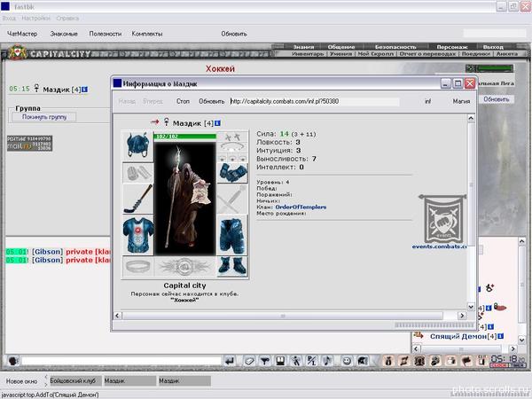Screen dimensions: 532x399
Task: Click the empty earrings slot
Action: point(232,137)
